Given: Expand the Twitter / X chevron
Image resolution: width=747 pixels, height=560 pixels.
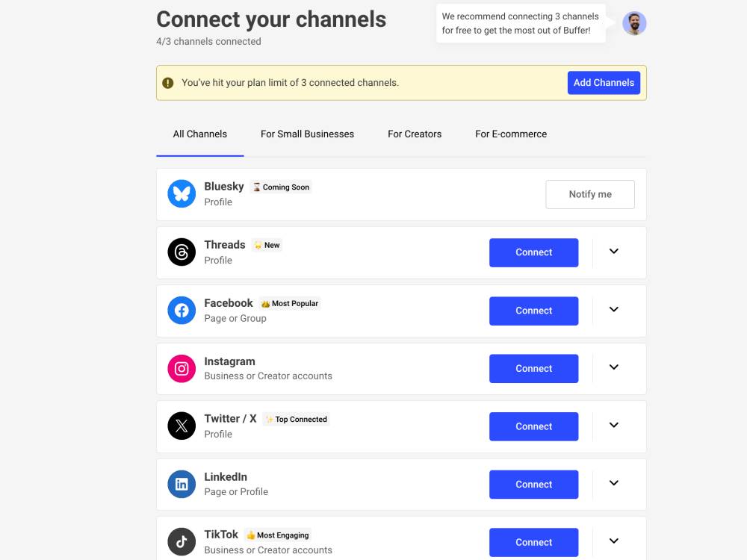Looking at the screenshot, I should [x=613, y=425].
